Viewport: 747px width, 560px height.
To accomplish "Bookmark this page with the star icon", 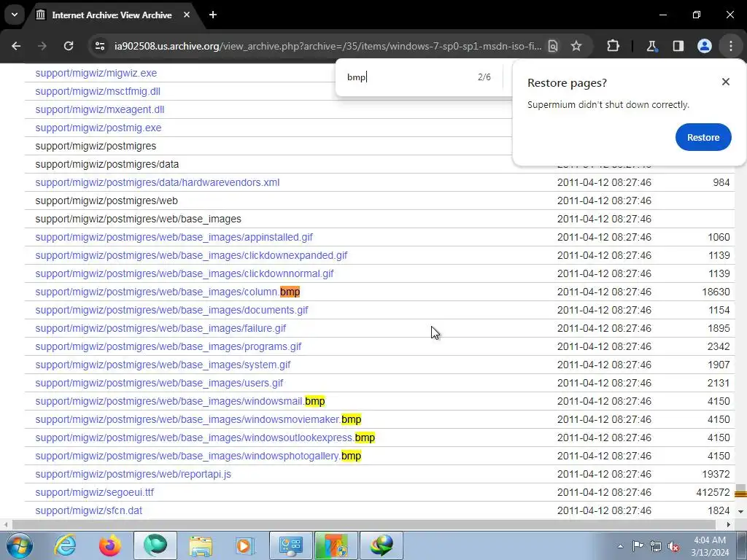I will point(576,46).
